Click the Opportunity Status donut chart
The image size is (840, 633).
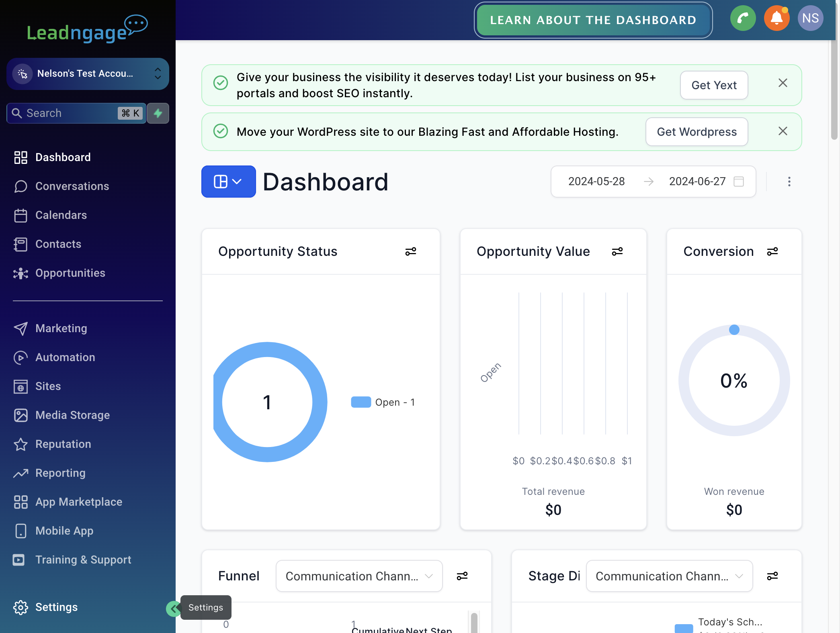pos(270,402)
